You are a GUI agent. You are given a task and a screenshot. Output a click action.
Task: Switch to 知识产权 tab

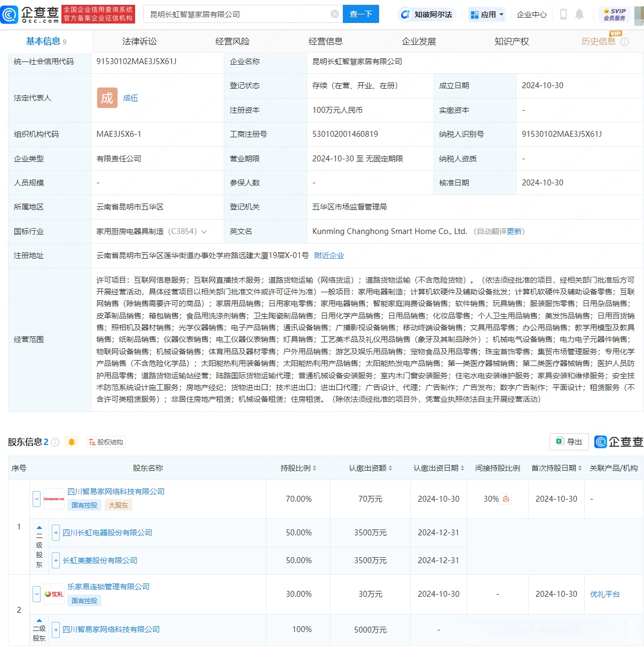[512, 42]
